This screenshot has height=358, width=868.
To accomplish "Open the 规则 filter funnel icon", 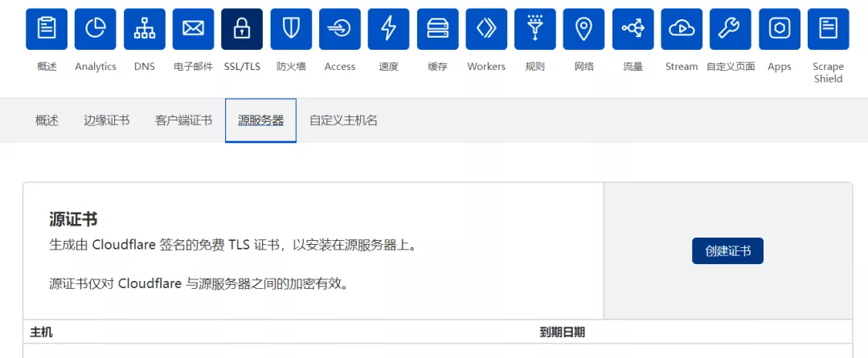I will [534, 29].
